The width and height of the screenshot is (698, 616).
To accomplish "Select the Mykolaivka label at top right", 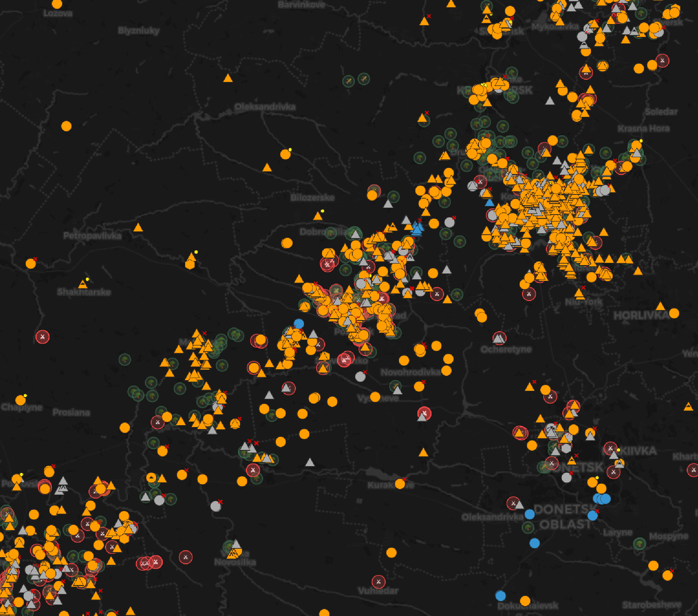I will pyautogui.click(x=555, y=27).
